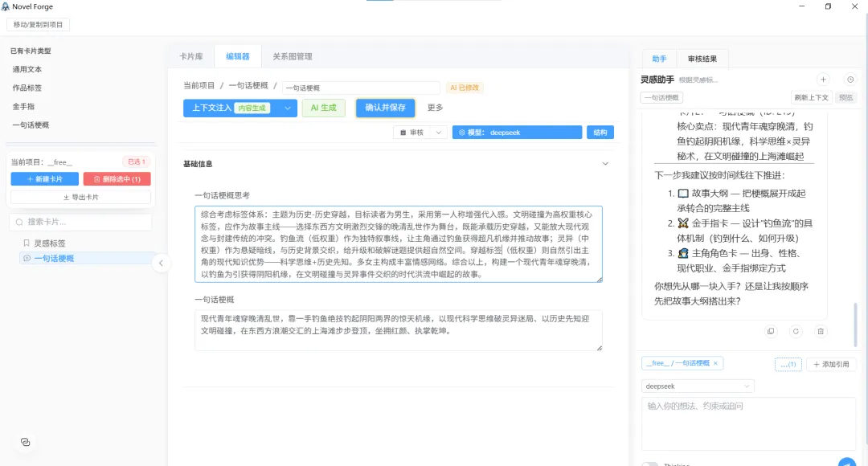Open assistant chat history clock icon
The height and width of the screenshot is (466, 868).
(850, 80)
